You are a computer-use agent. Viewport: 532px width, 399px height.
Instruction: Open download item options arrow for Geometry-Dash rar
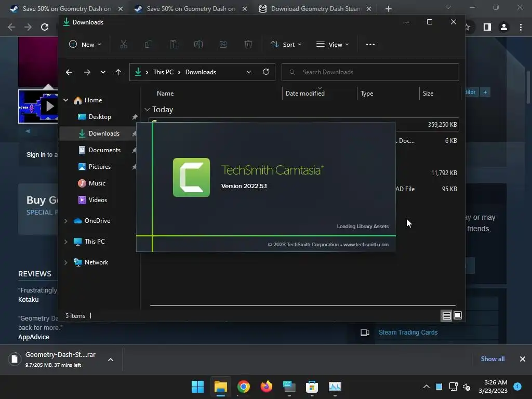click(111, 360)
